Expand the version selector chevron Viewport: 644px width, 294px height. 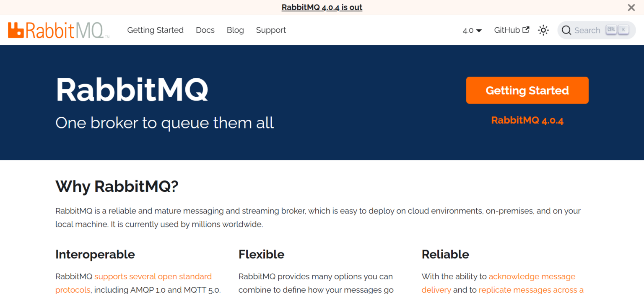[479, 31]
